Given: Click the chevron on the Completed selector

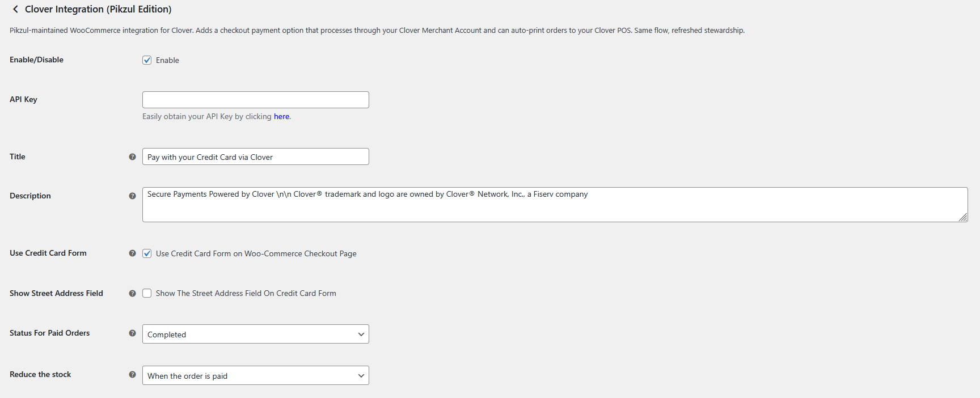Looking at the screenshot, I should pos(361,334).
